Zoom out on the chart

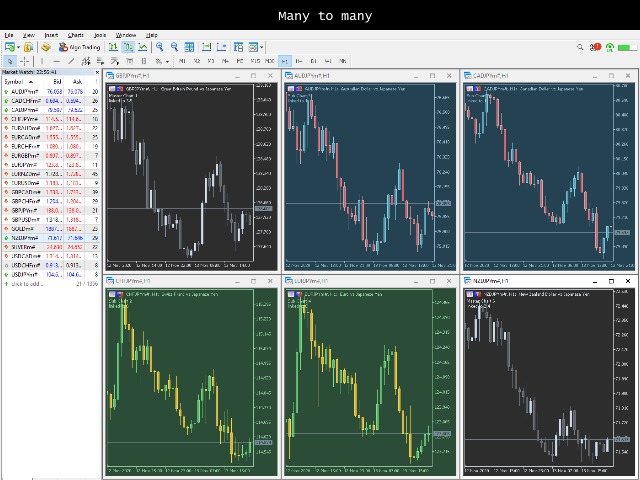click(x=174, y=47)
